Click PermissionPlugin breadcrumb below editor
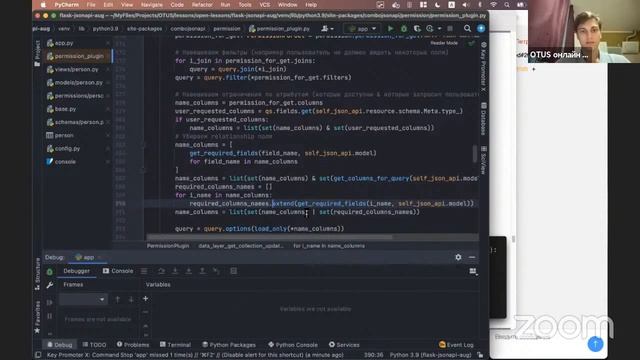 168,246
